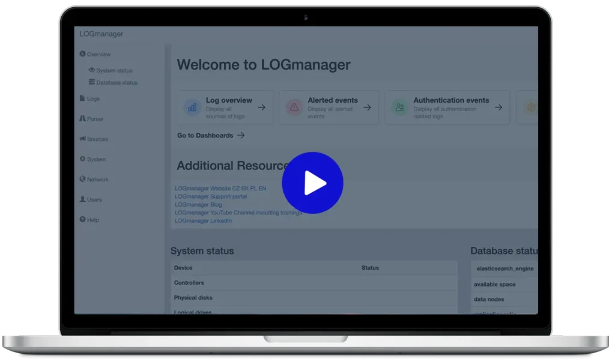
Task: Open the Log overview card title
Action: coord(229,100)
